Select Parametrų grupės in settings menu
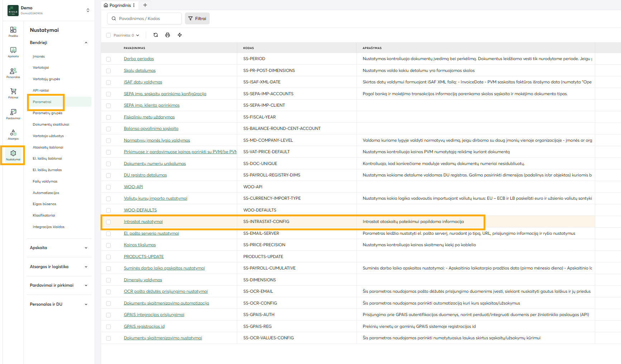The height and width of the screenshot is (364, 621). click(x=47, y=113)
